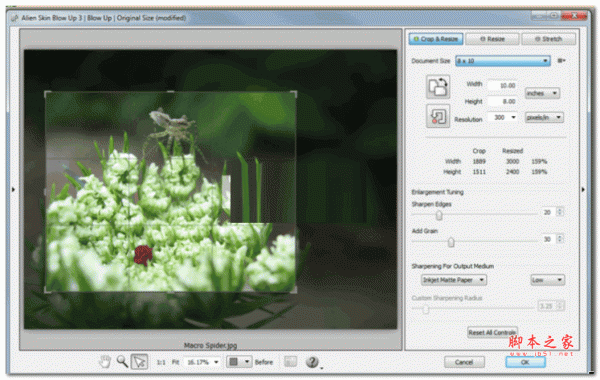Viewport: 600px width, 380px height.
Task: Set zoom to 1:1 view
Action: pyautogui.click(x=161, y=362)
